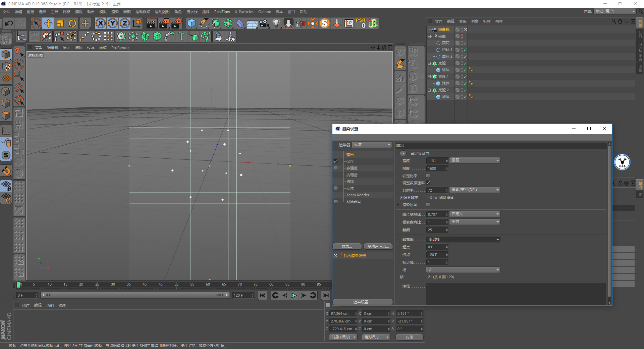This screenshot has width=644, height=349.
Task: Select 保存 in render settings list
Action: [x=350, y=161]
